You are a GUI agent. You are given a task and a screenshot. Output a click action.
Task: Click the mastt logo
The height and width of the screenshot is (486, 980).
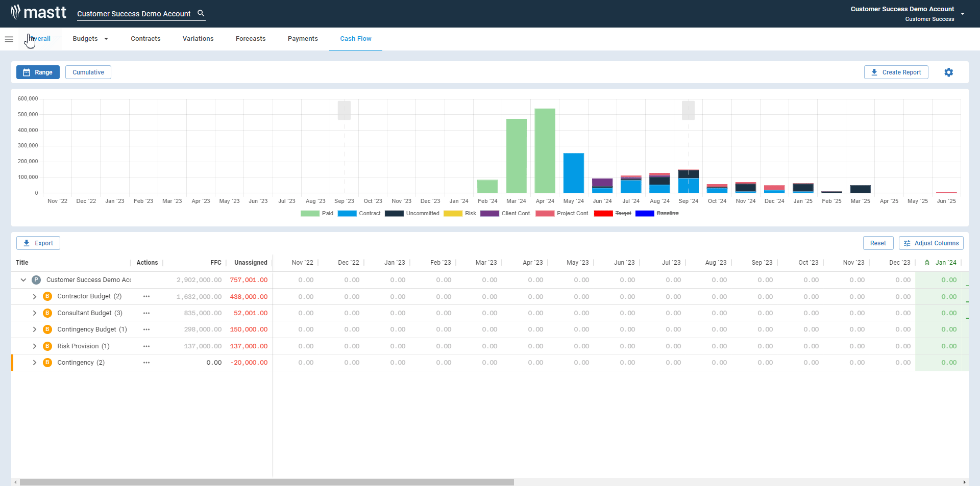[x=39, y=12]
